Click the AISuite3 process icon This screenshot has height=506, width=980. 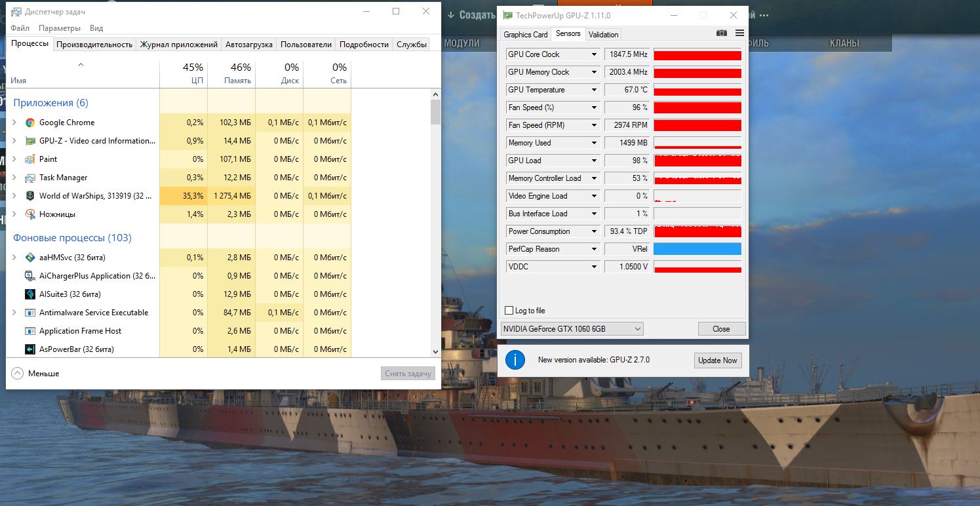pos(29,294)
